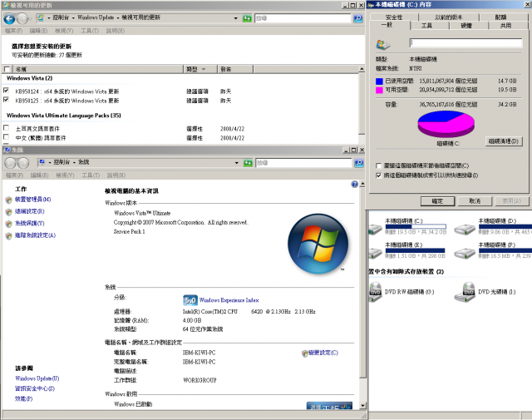Image resolution: width=532 pixels, height=420 pixels.
Task: Go back in Windows Update window
Action: tap(9, 18)
